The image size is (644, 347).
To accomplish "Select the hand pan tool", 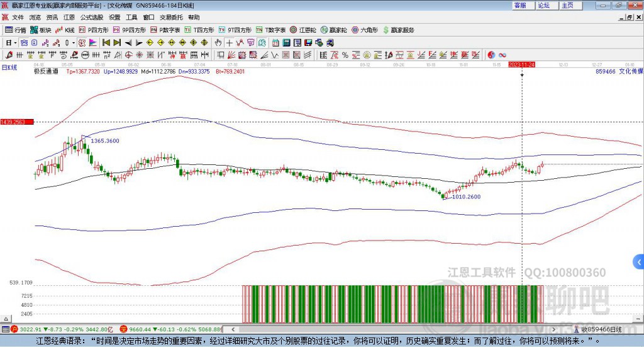I will tap(218, 43).
